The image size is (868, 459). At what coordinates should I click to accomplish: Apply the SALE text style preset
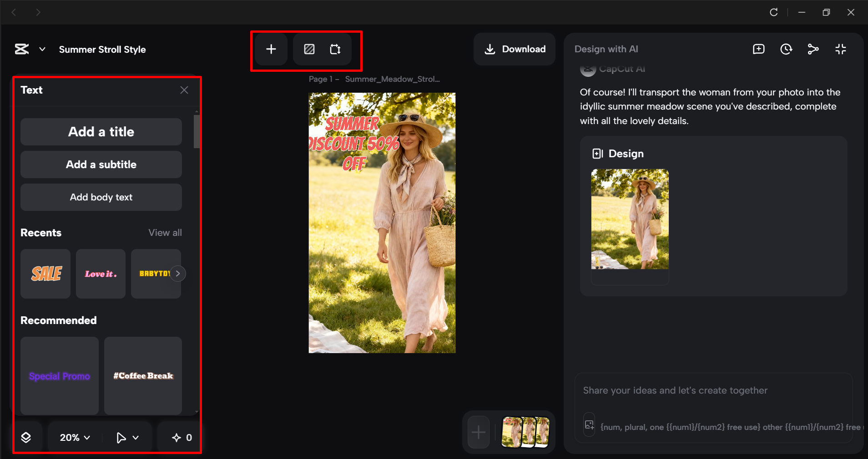[x=45, y=274]
